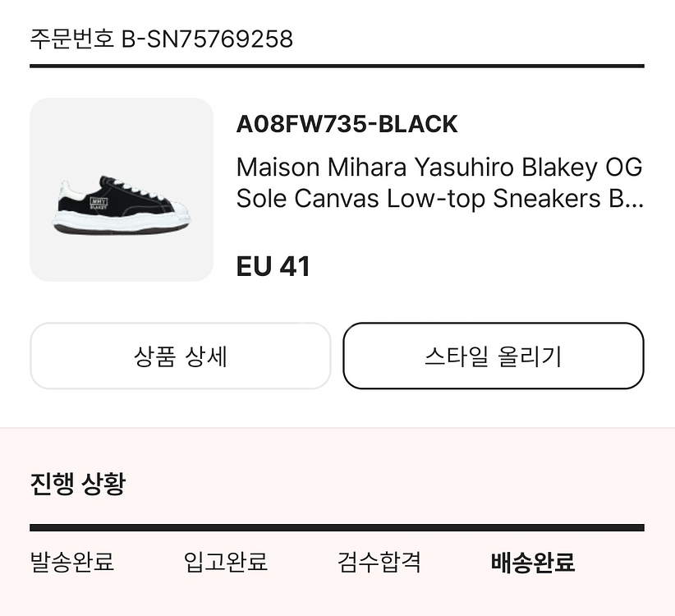This screenshot has width=675, height=616.
Task: Select order number B-SN75769258
Action: point(207,39)
